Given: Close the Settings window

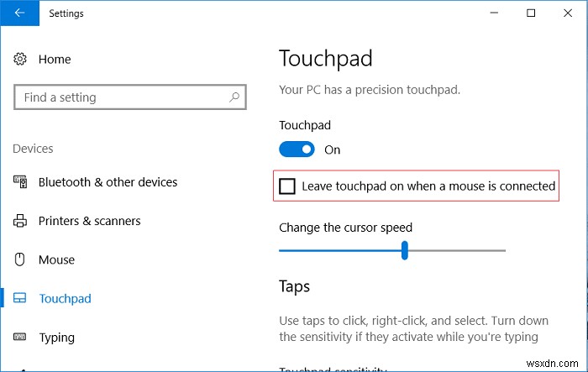Looking at the screenshot, I should (569, 13).
